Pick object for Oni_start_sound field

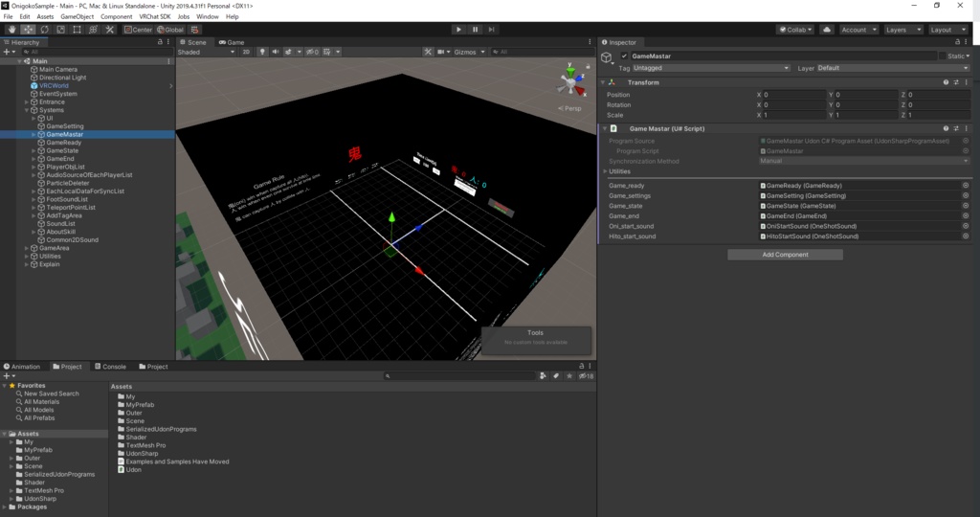pos(966,226)
